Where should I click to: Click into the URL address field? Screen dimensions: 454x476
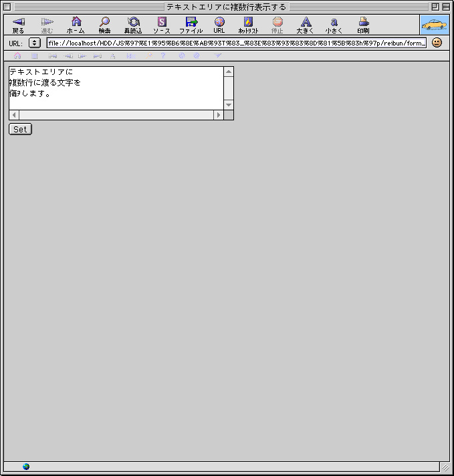click(x=237, y=43)
